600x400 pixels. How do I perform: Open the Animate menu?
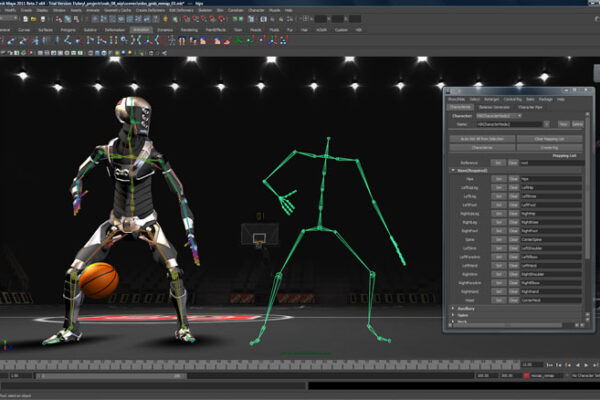[x=93, y=10]
